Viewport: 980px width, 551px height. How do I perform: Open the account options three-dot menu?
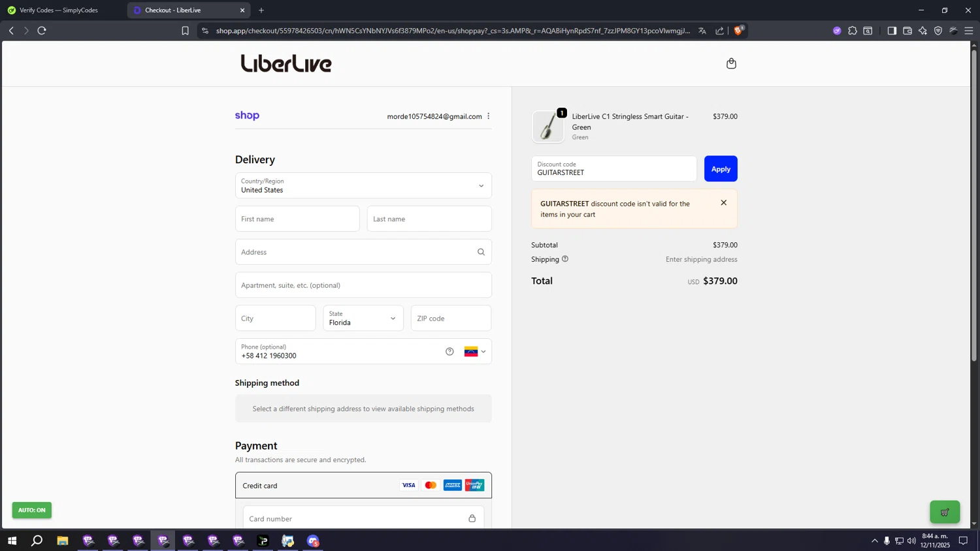pos(488,116)
